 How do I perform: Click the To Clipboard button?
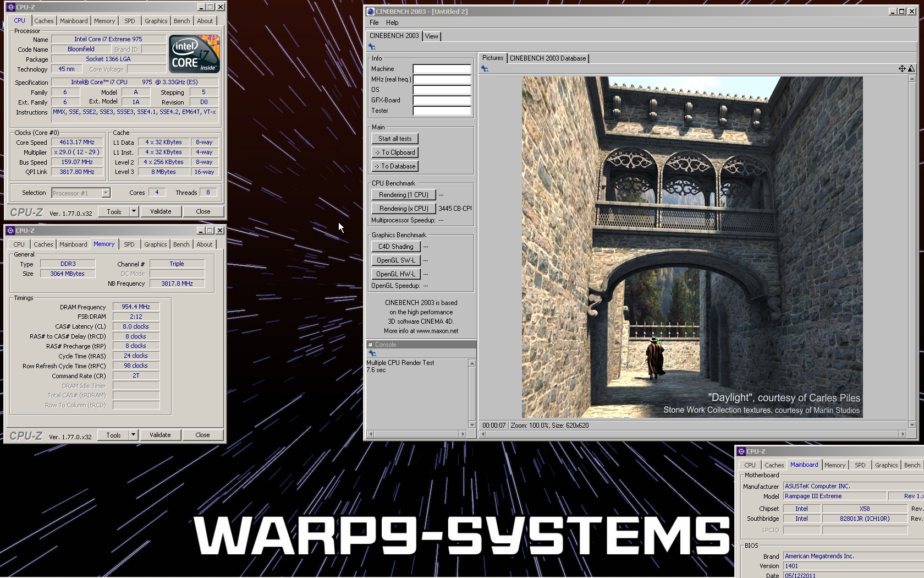[x=395, y=152]
